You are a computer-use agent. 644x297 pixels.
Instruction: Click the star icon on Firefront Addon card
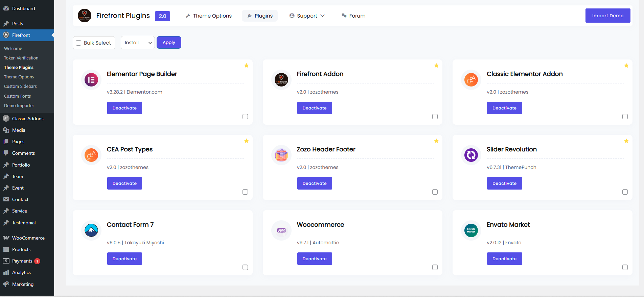point(436,66)
